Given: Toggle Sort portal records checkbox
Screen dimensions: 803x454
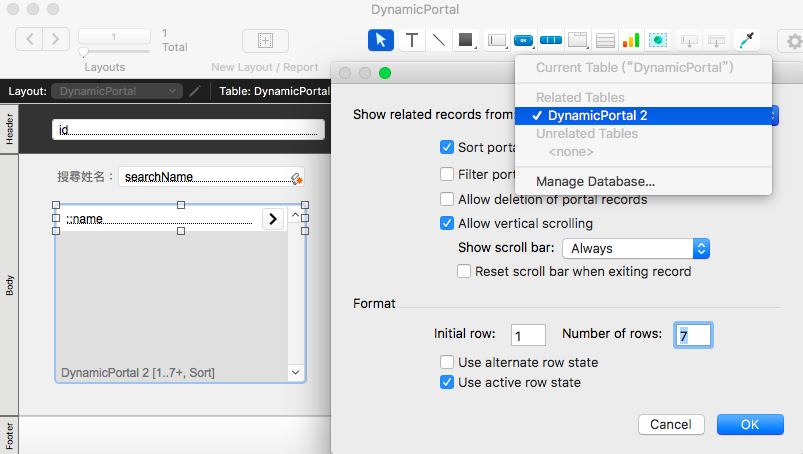Looking at the screenshot, I should 447,147.
